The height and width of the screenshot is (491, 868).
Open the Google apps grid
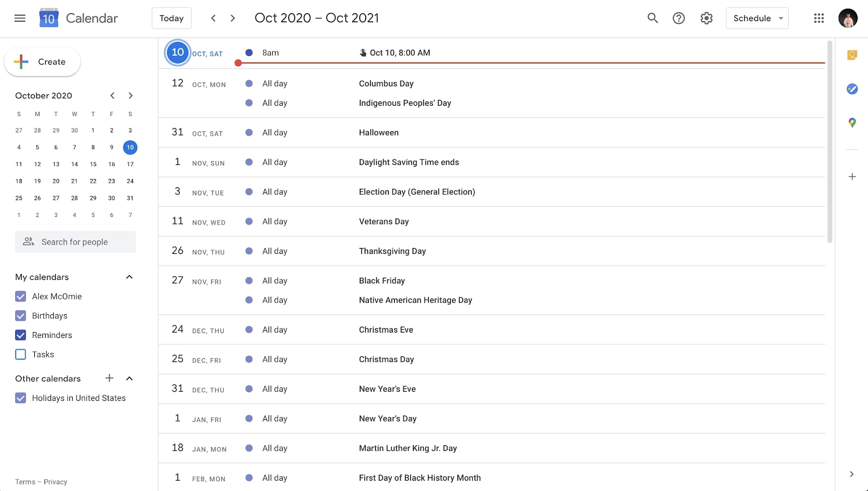click(819, 18)
